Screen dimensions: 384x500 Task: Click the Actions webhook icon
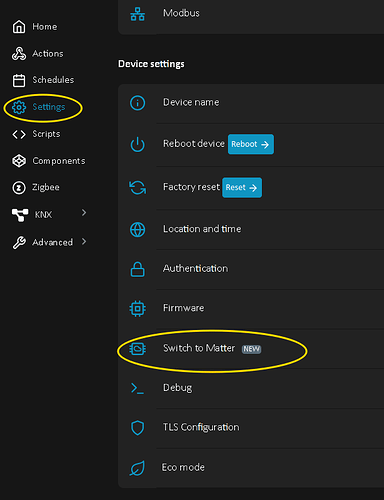click(x=19, y=54)
